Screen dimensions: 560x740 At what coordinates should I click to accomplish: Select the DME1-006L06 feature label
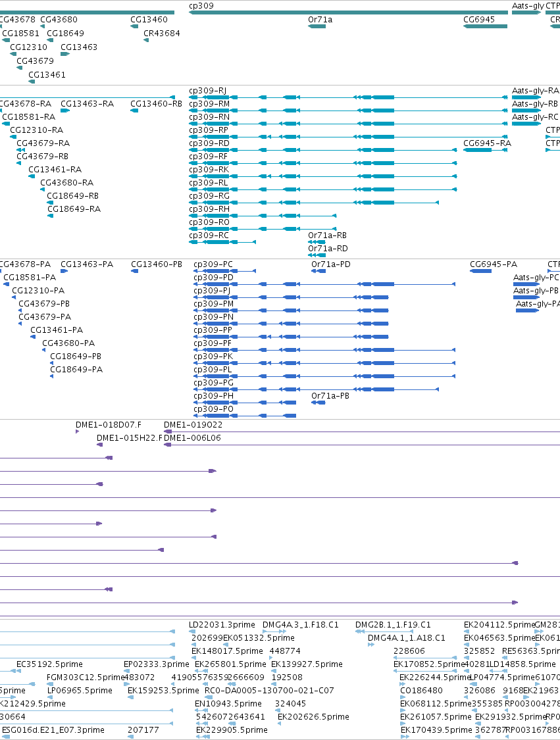pos(192,438)
